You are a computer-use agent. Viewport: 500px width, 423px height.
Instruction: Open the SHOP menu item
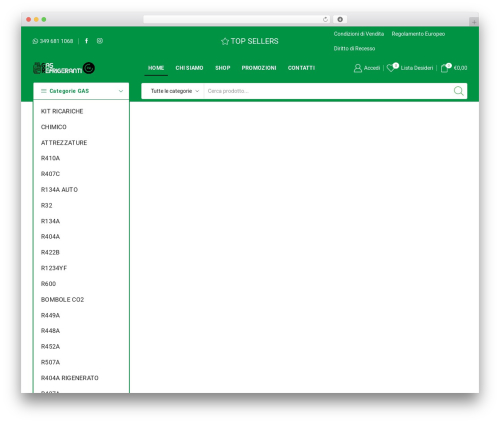223,68
